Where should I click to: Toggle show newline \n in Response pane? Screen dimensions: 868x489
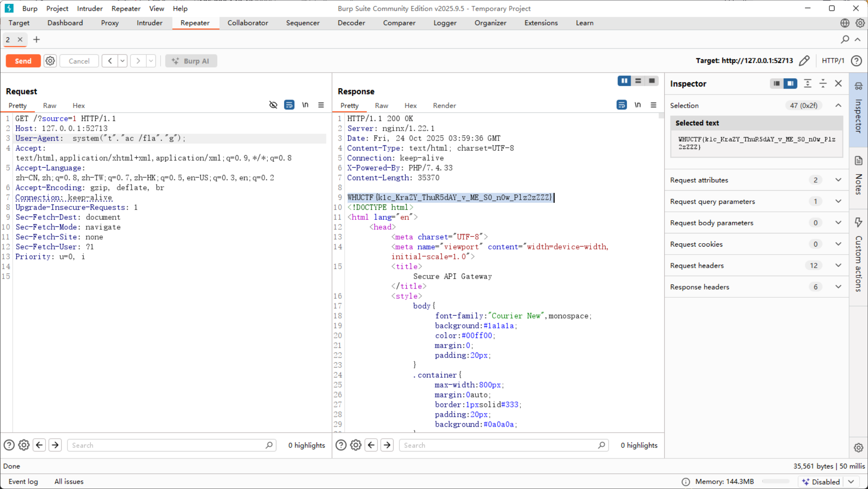(637, 105)
